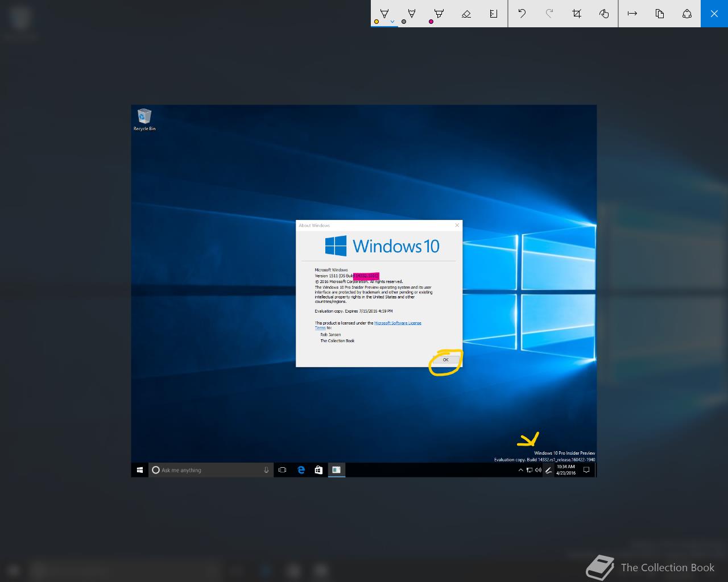Open the ballpoint pen color dropdown arrow

point(392,22)
